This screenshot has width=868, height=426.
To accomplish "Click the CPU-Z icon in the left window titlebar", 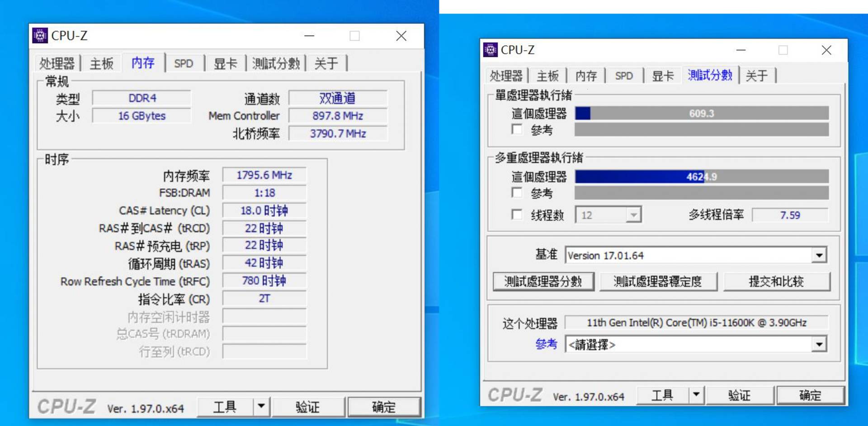I will pyautogui.click(x=40, y=36).
